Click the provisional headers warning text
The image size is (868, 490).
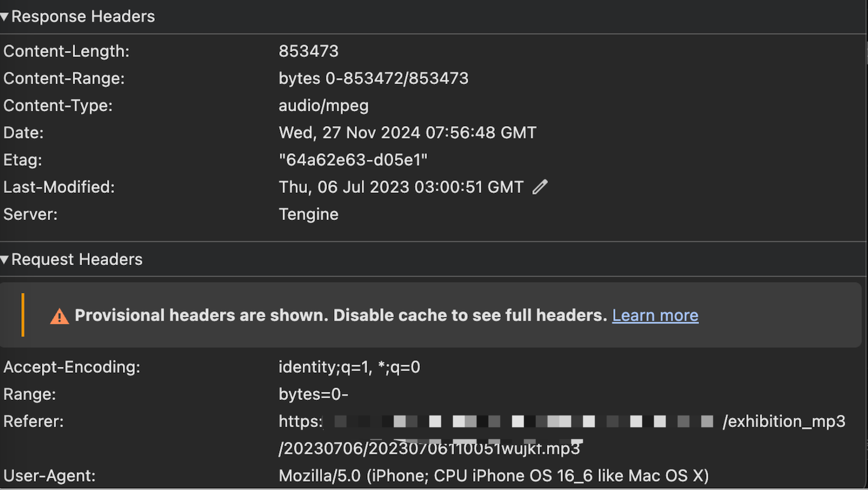pyautogui.click(x=341, y=315)
